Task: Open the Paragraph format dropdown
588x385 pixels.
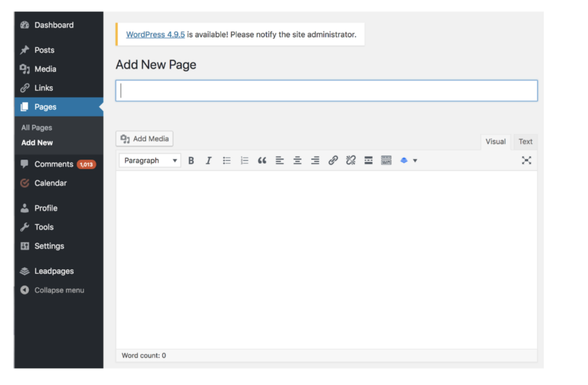Action: tap(150, 160)
